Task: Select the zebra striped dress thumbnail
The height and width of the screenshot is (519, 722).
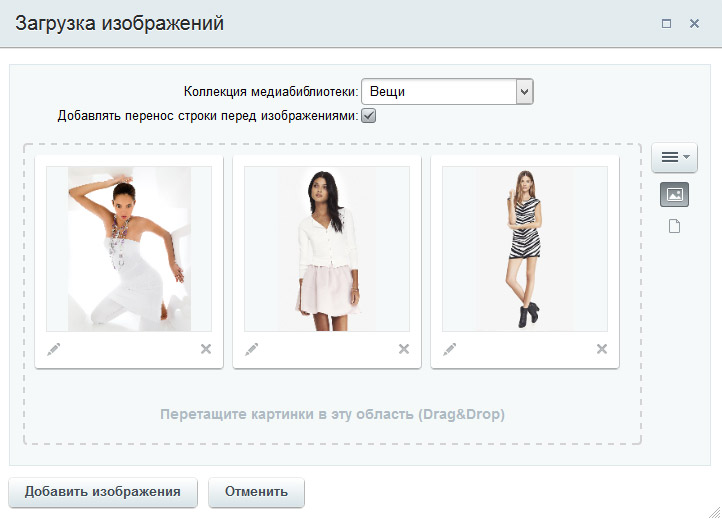Action: (x=525, y=249)
